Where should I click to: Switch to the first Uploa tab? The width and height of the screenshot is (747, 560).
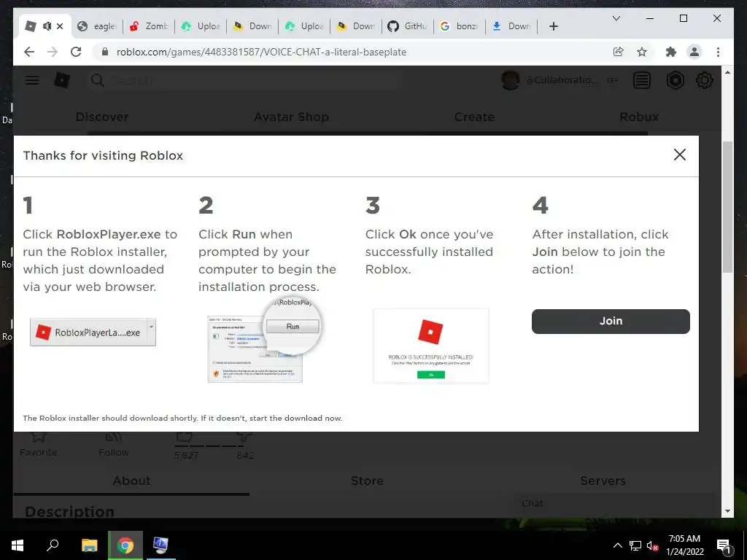pos(201,26)
